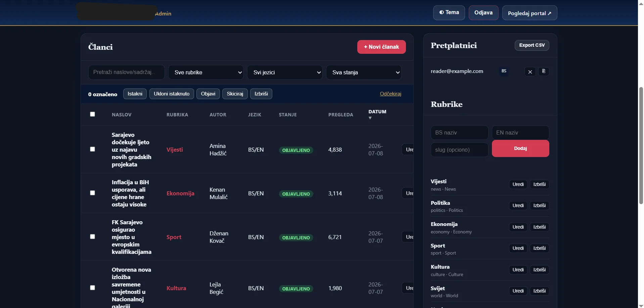The height and width of the screenshot is (308, 644).
Task: Click the Izbriši bulk delete button
Action: [261, 94]
